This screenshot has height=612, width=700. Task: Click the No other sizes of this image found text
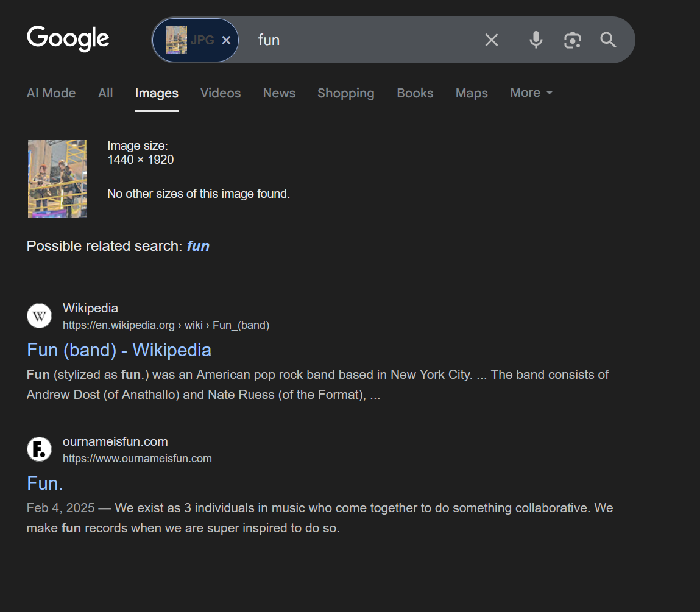pos(199,194)
